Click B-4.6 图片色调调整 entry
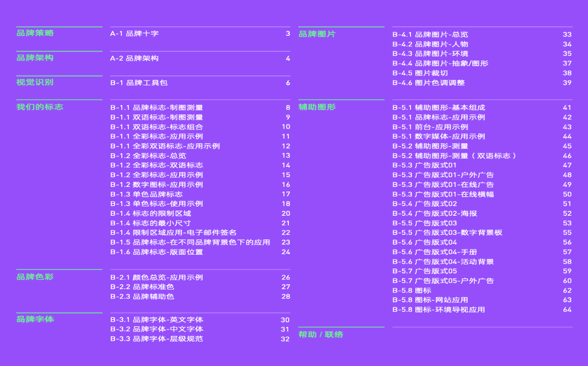 click(429, 83)
